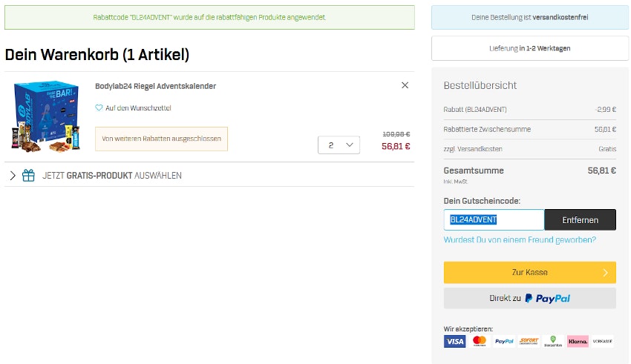Click the Inkl. MwSt. note
The height and width of the screenshot is (364, 631).
pyautogui.click(x=455, y=182)
